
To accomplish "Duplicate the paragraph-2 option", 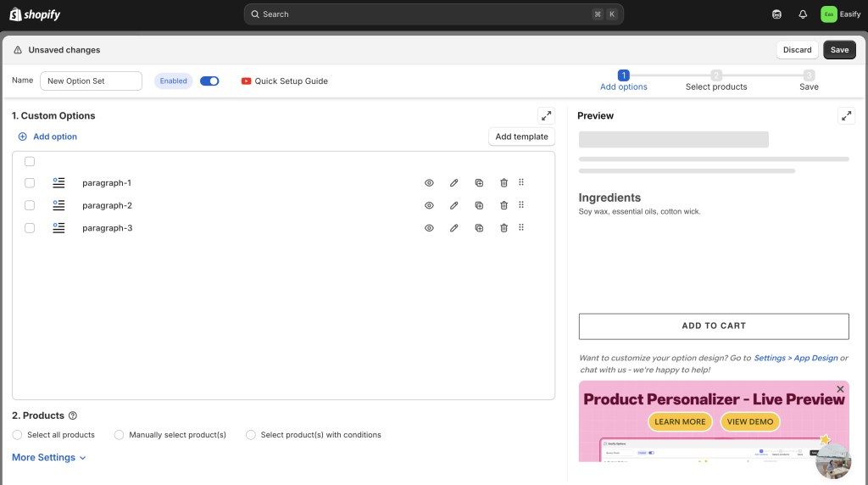I will click(479, 205).
